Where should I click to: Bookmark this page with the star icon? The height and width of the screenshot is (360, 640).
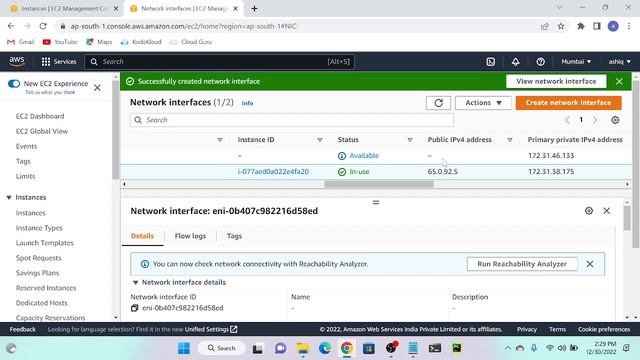(x=561, y=26)
